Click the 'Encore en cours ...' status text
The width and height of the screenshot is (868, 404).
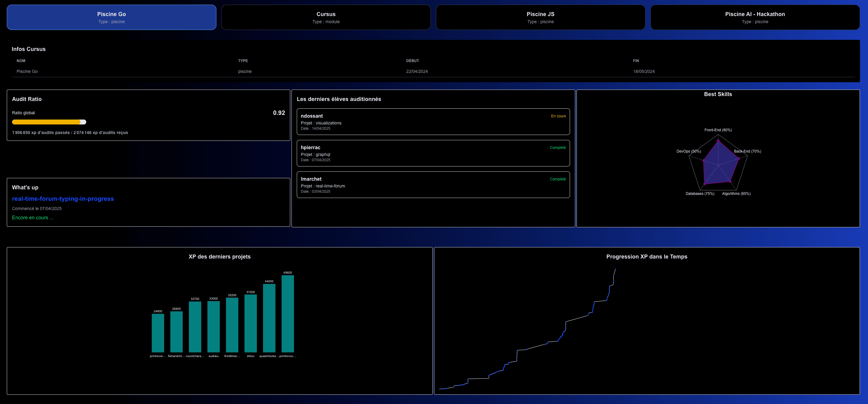click(33, 217)
